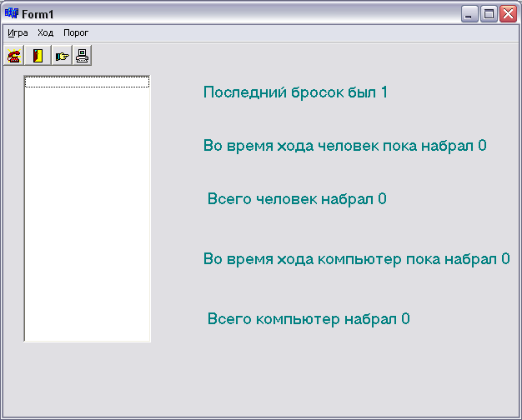Click the label 'Последний бросок был 1'

296,92
